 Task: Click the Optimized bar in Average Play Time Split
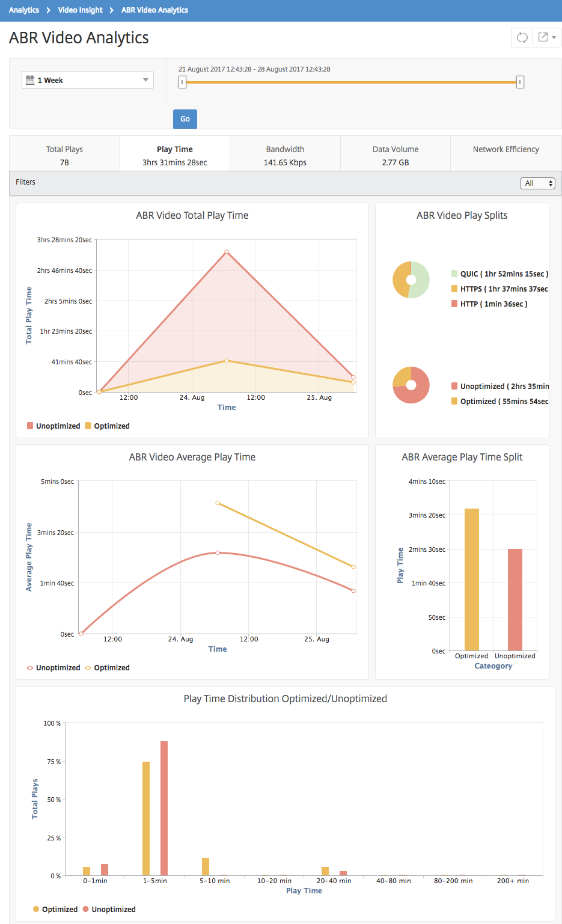(x=472, y=580)
